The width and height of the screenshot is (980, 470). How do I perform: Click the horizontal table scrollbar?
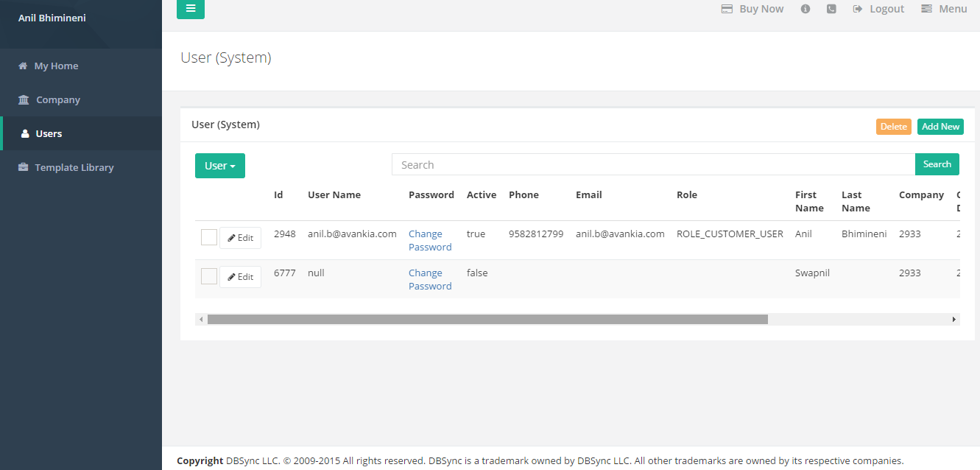(487, 320)
